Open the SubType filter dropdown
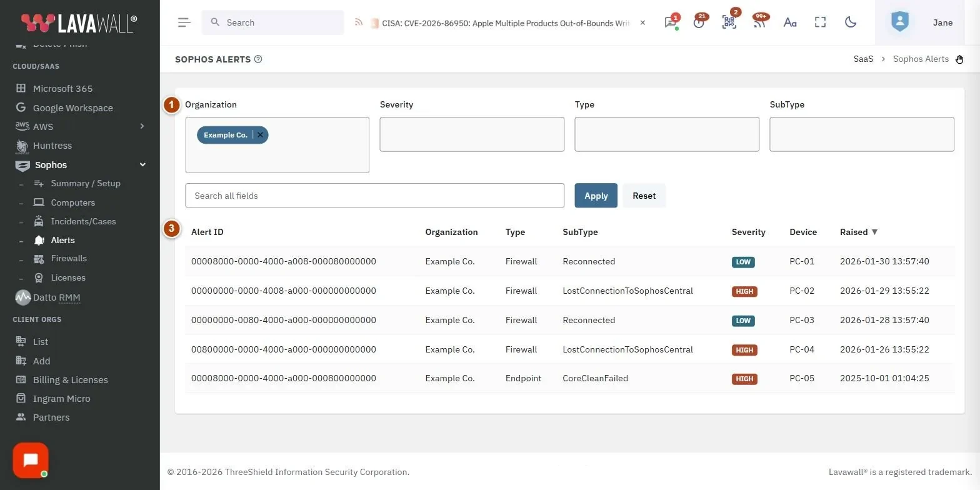Viewport: 980px width, 490px height. click(862, 134)
